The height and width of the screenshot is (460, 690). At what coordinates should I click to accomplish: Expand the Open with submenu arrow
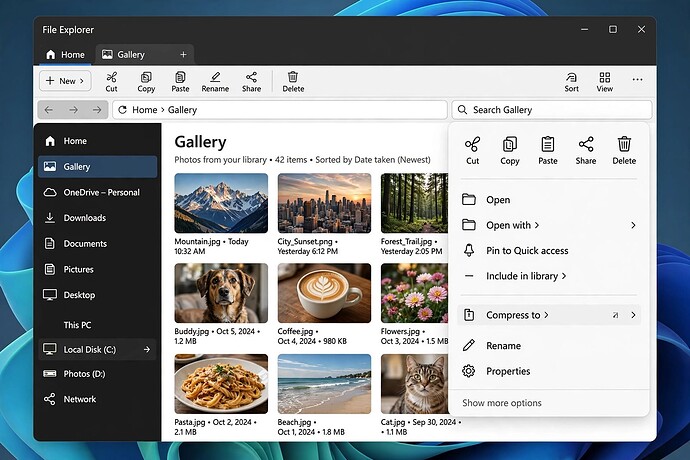point(633,225)
